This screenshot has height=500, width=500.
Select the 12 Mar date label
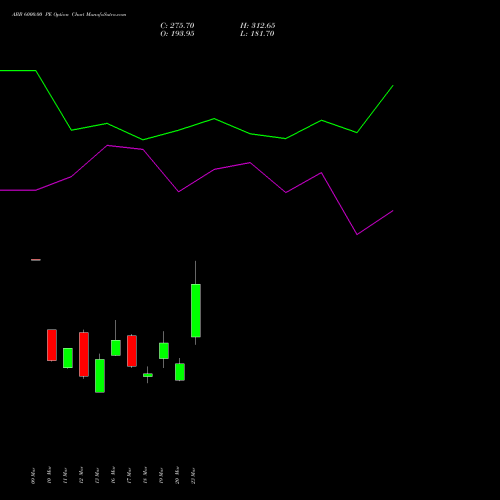pos(81,475)
